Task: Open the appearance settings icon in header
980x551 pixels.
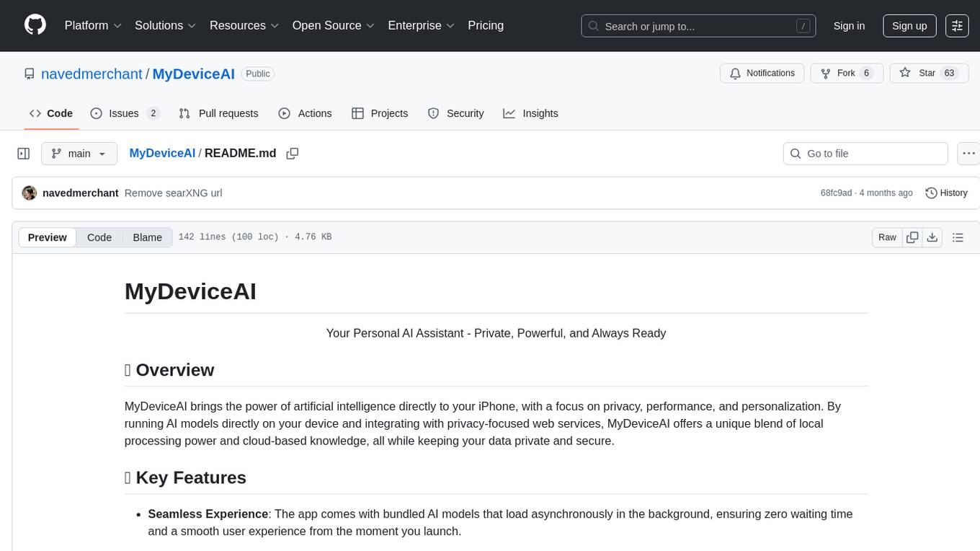Action: 957,26
